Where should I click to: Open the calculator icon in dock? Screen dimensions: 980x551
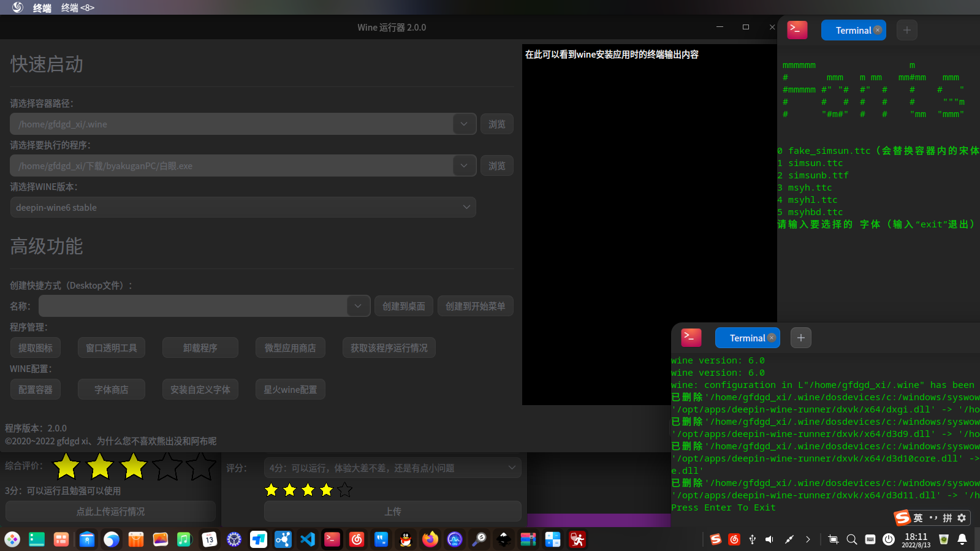[553, 539]
